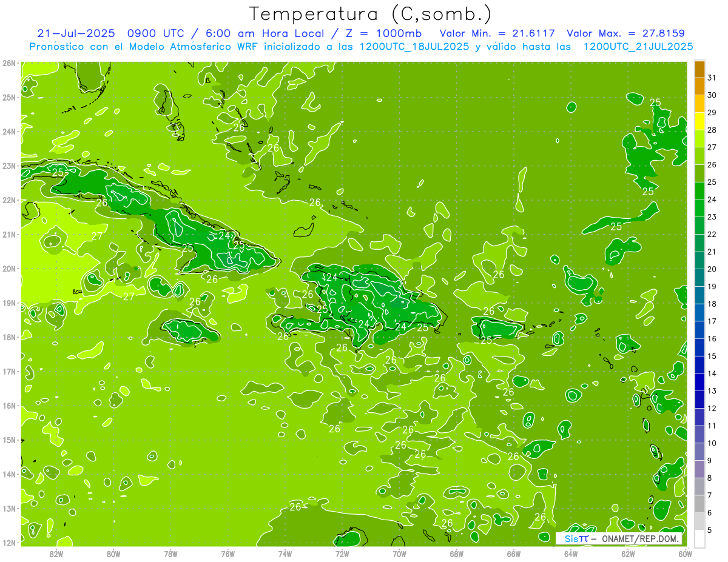Viewport: 728px width, 562px height.
Task: Click the '25N' latitude axis label
Action: pos(9,97)
